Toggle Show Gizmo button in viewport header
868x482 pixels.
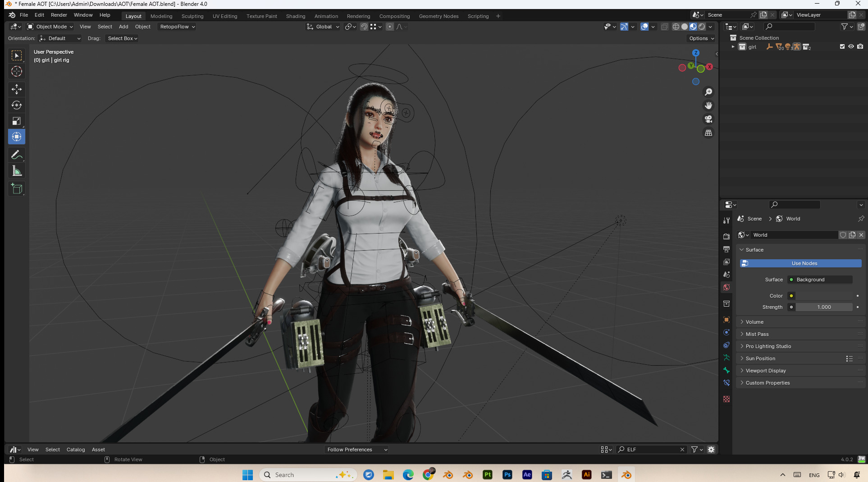pos(624,27)
